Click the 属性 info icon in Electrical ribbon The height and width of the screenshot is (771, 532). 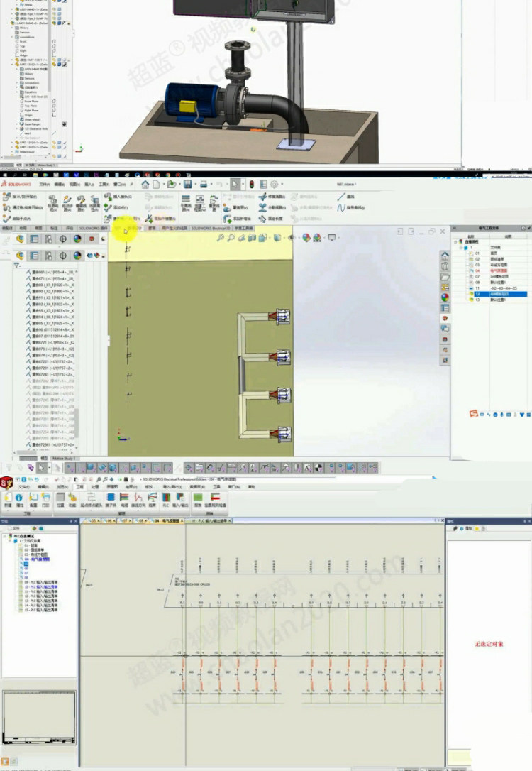click(x=20, y=500)
